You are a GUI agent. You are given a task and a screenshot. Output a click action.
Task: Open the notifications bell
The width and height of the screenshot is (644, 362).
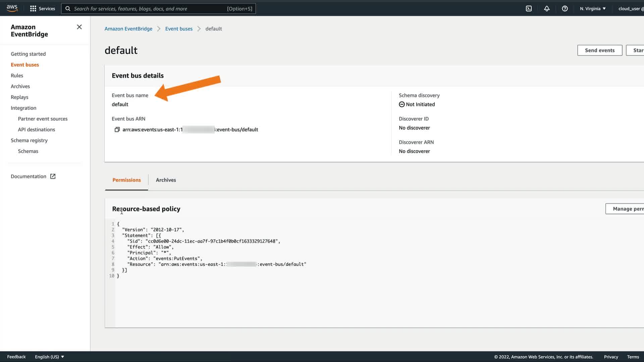[x=547, y=9]
